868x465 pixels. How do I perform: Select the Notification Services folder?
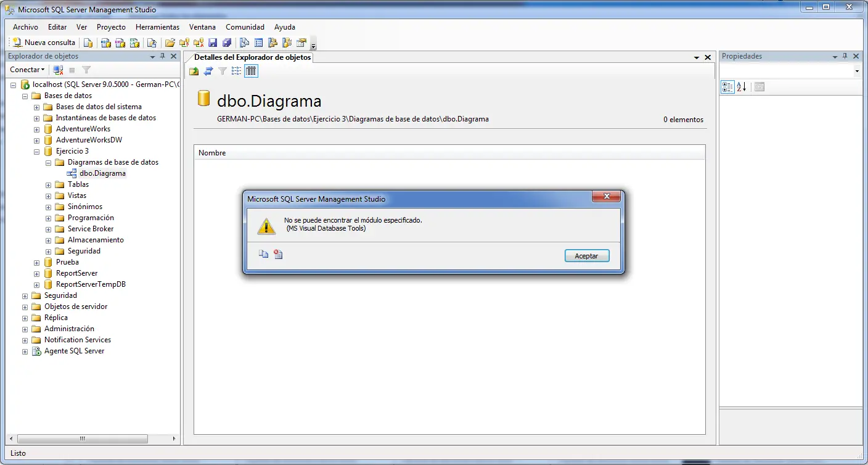(78, 340)
